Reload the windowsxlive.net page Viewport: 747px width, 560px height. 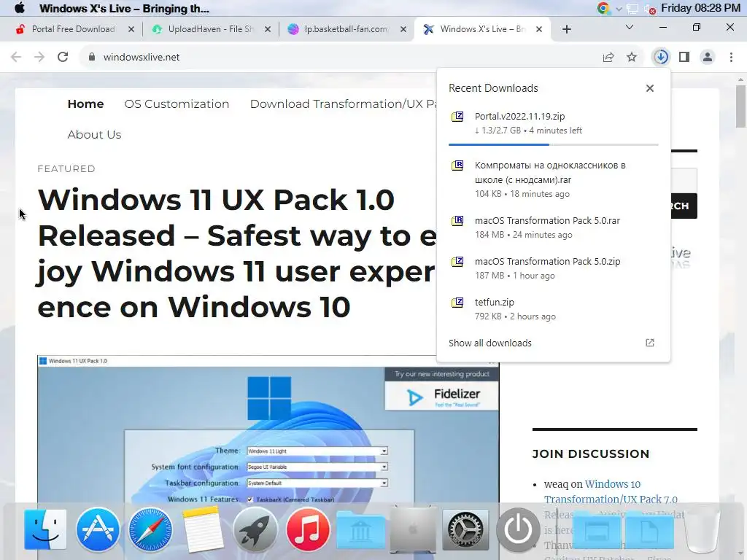tap(63, 57)
